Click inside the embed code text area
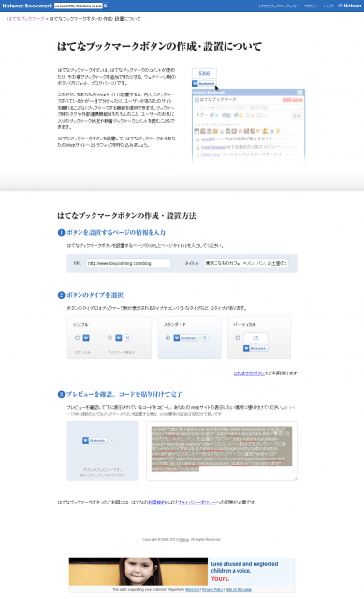Screen dimensions: 364x599 pyautogui.click(x=222, y=451)
